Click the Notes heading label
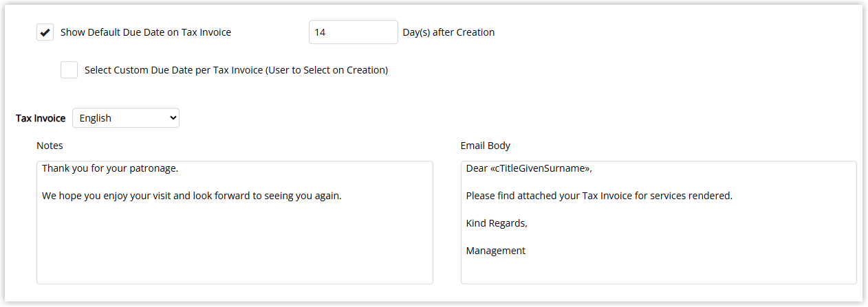 point(50,146)
